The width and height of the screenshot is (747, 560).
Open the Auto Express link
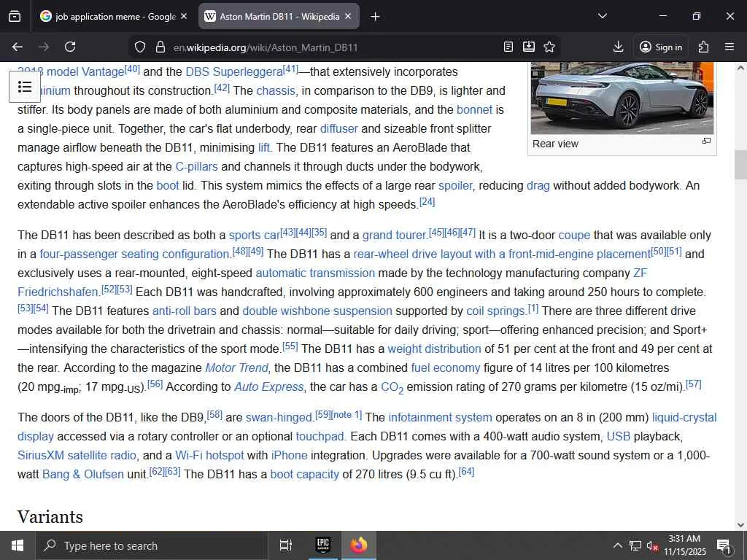pos(268,386)
